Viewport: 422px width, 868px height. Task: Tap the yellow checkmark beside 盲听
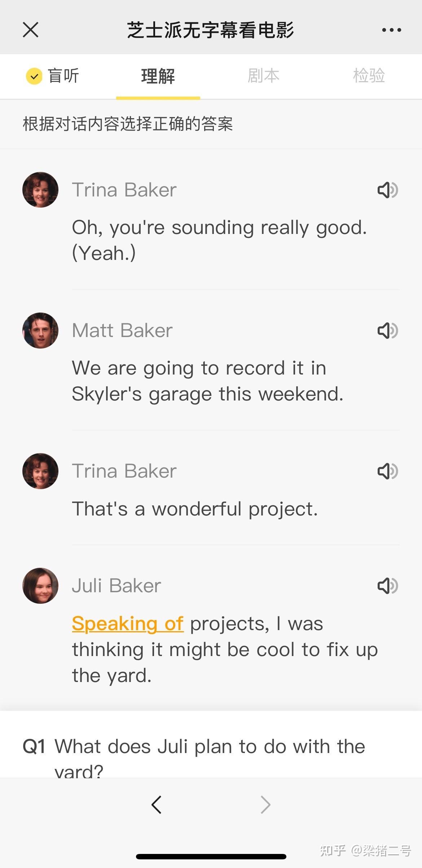tap(34, 76)
